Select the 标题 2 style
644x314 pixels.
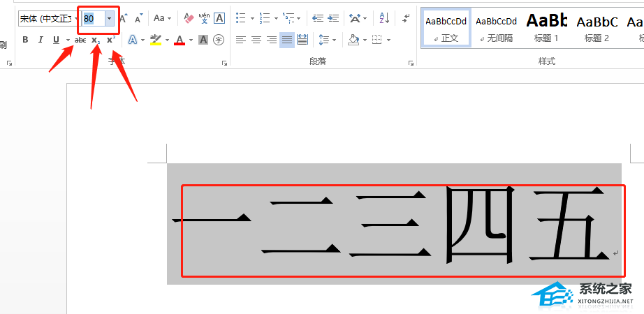tap(597, 28)
